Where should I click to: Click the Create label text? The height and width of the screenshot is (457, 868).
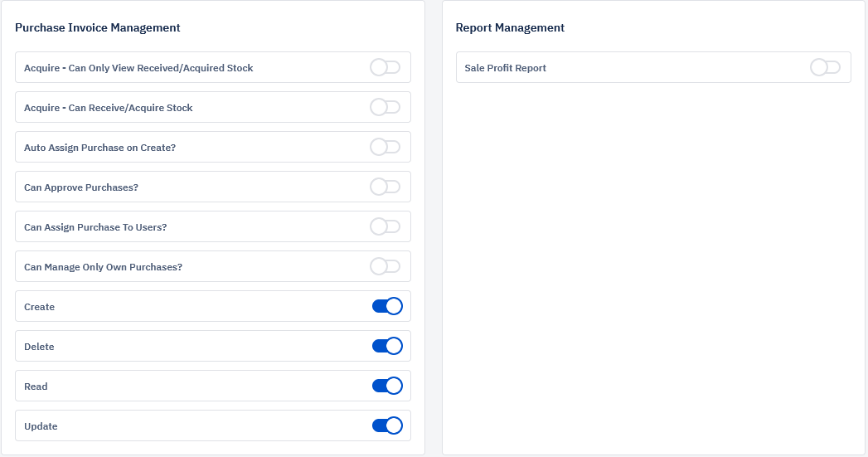(x=39, y=307)
